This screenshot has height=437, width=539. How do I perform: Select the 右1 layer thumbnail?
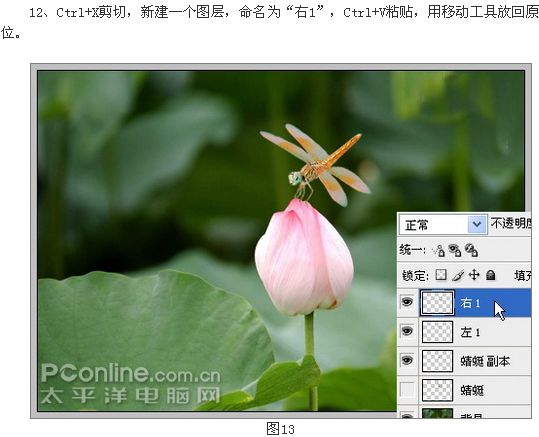click(437, 303)
